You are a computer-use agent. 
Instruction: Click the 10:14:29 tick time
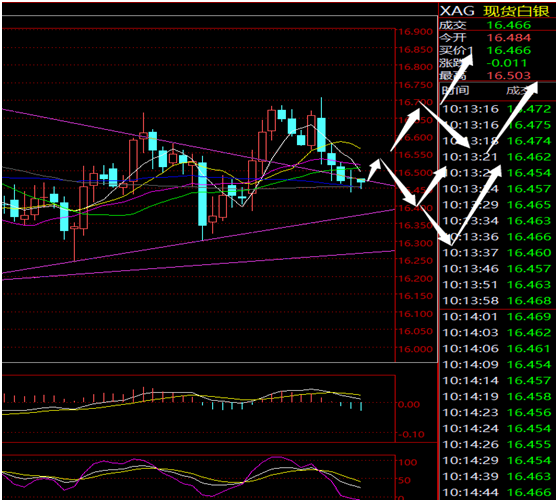(x=470, y=461)
